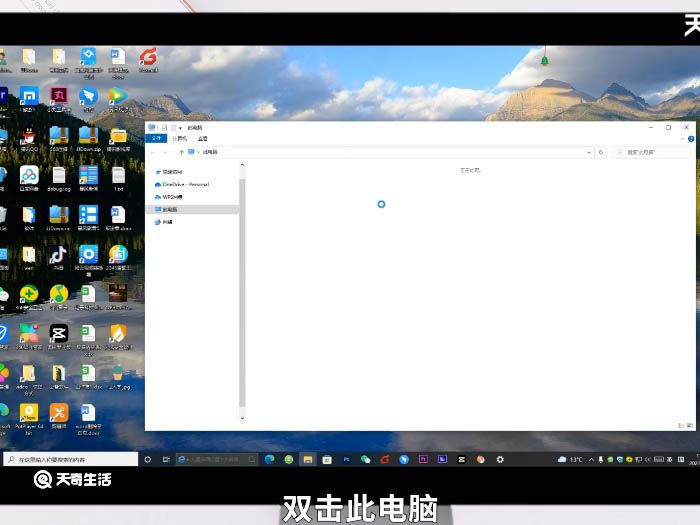The height and width of the screenshot is (525, 700).
Task: Open the View ribbon tab
Action: (202, 138)
